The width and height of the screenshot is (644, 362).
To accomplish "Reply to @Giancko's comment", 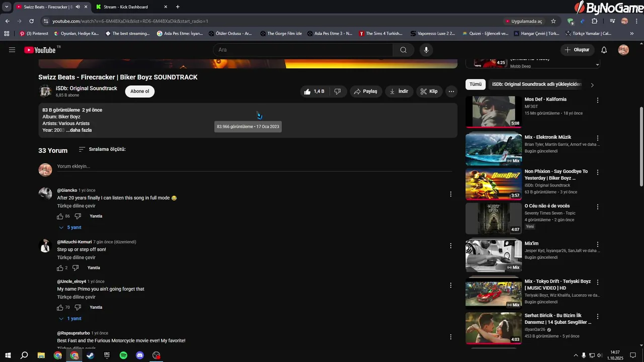I will tap(96, 216).
